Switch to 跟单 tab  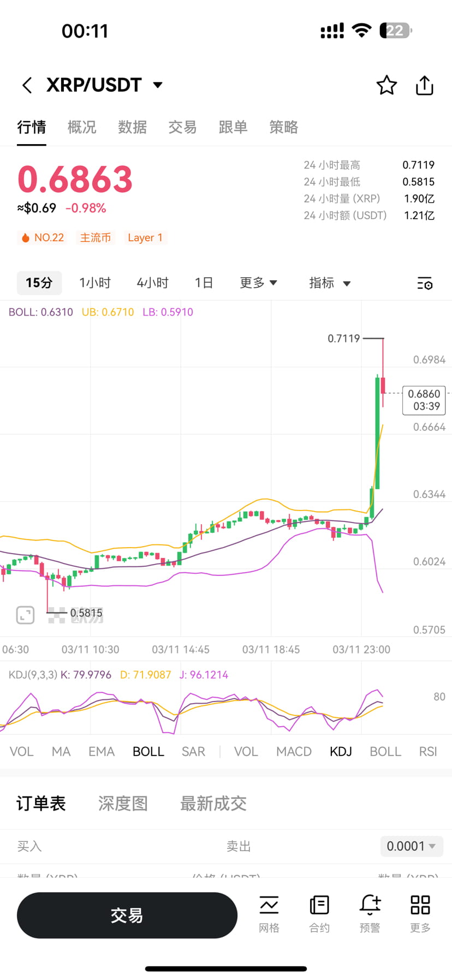point(233,127)
